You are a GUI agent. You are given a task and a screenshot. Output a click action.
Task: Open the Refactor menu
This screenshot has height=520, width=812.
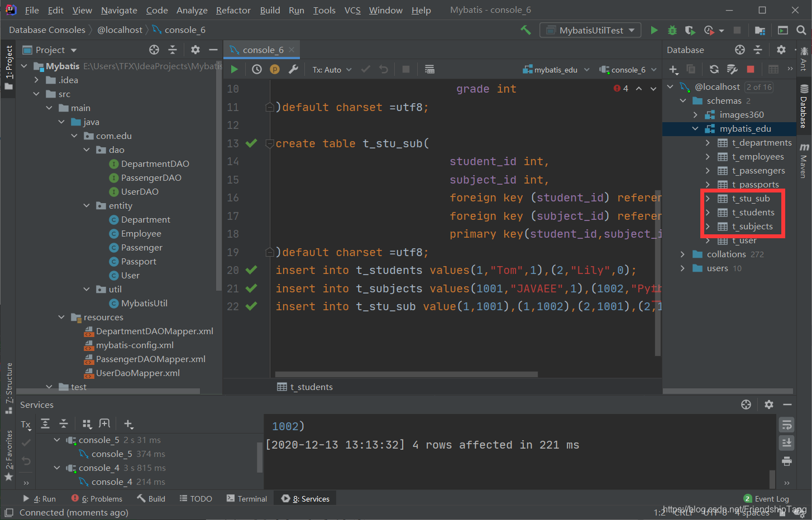pos(233,10)
